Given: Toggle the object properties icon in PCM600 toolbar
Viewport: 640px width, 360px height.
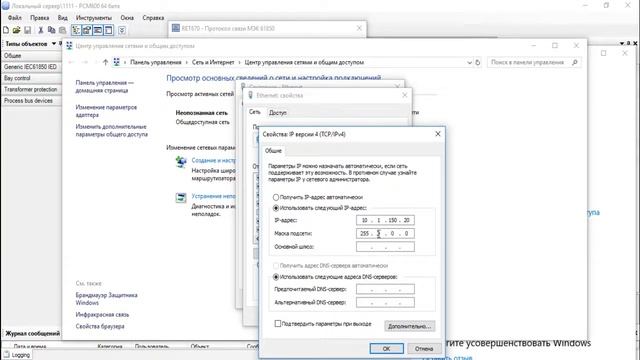Looking at the screenshot, I should [87, 30].
